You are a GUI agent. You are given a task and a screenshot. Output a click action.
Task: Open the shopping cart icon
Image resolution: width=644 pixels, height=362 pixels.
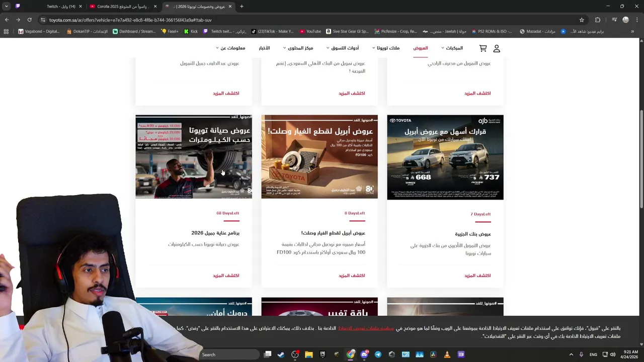(483, 48)
